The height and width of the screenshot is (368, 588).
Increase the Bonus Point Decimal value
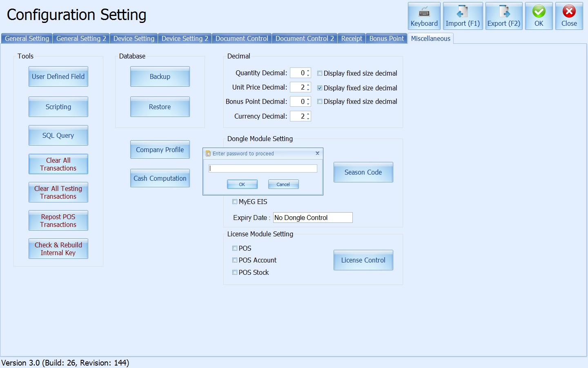308,99
